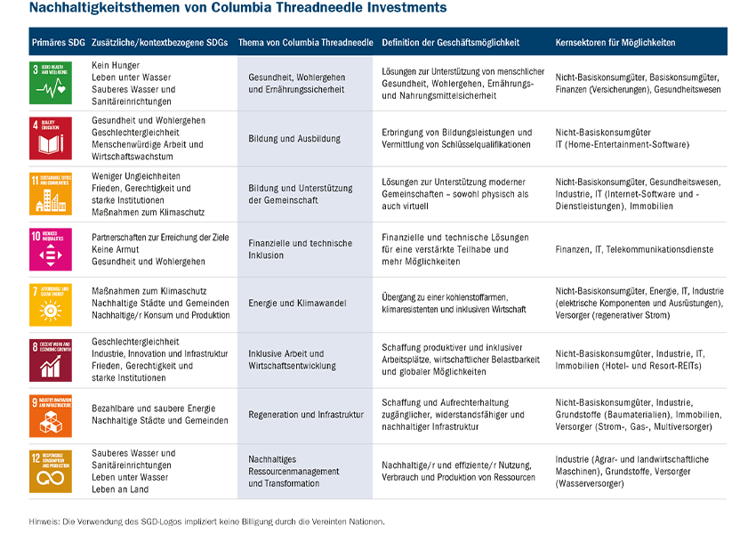Click sectors cell 'IT (Home-Entertainment-Software)'
The width and height of the screenshot is (756, 534).
tap(623, 144)
